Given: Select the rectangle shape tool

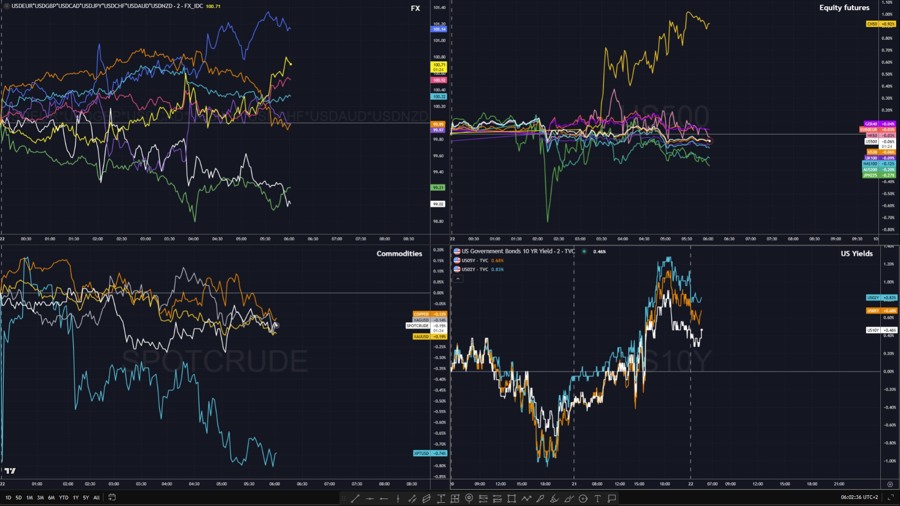Looking at the screenshot, I should [x=511, y=498].
